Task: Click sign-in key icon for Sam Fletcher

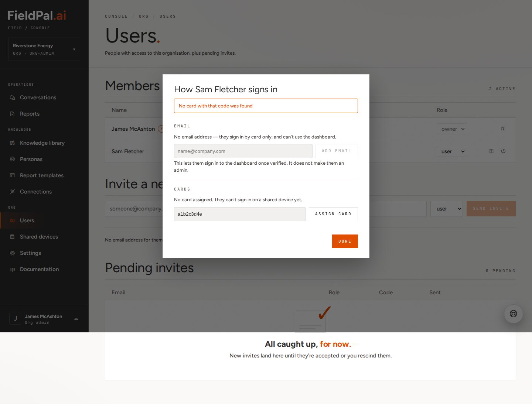Action: (x=491, y=151)
